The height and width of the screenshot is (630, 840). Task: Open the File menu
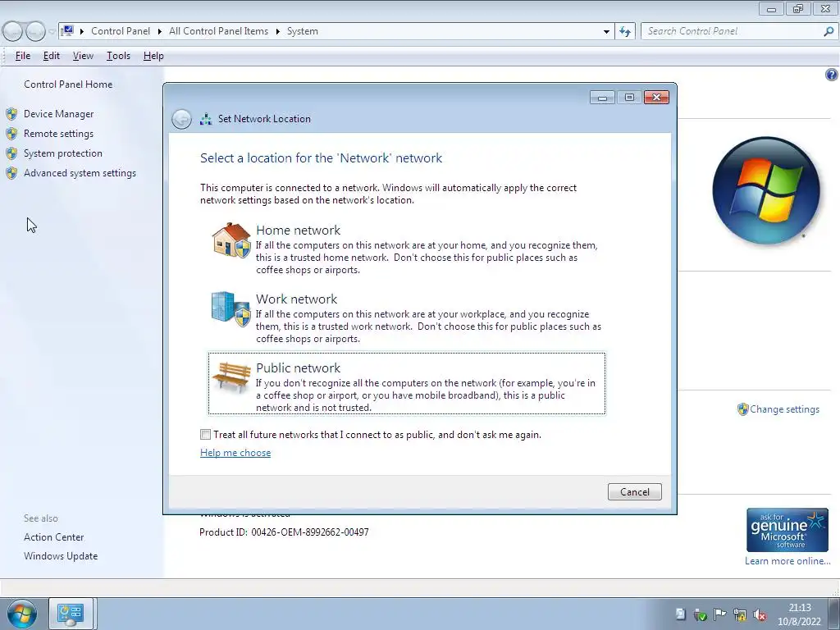tap(22, 56)
